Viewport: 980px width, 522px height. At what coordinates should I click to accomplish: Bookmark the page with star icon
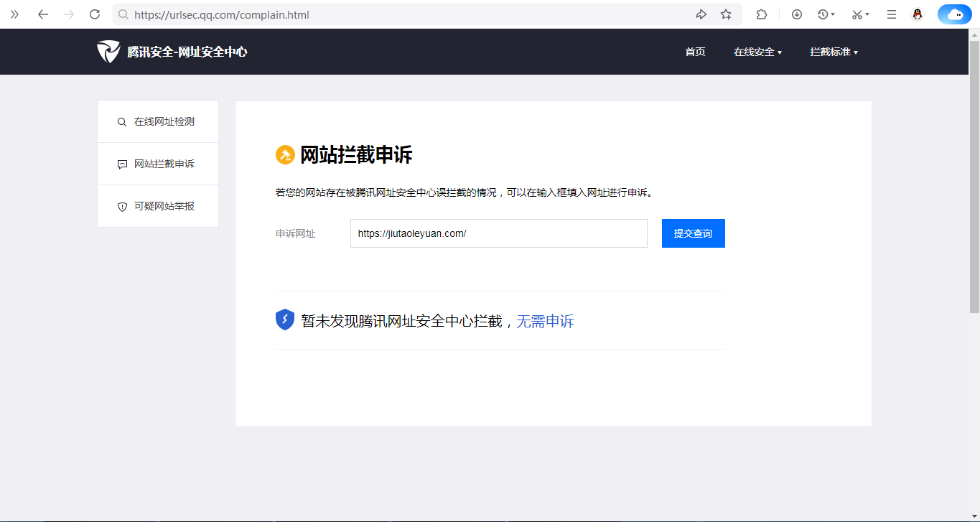[726, 14]
